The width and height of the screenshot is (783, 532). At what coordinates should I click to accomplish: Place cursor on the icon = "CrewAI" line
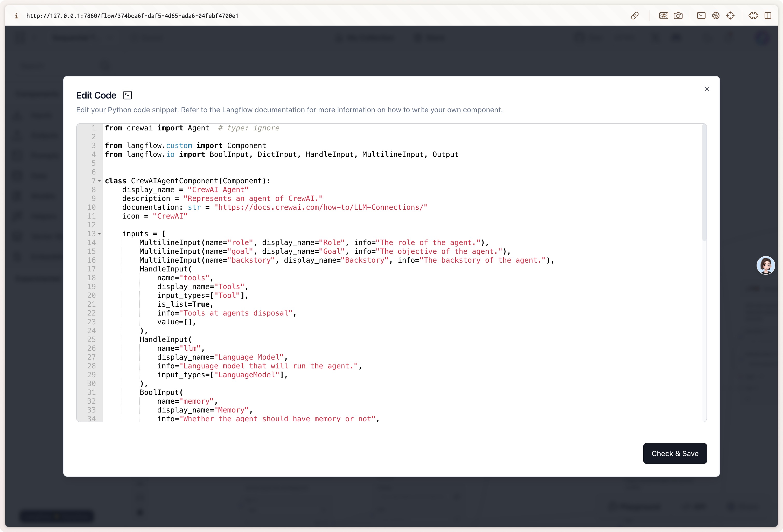pyautogui.click(x=170, y=216)
